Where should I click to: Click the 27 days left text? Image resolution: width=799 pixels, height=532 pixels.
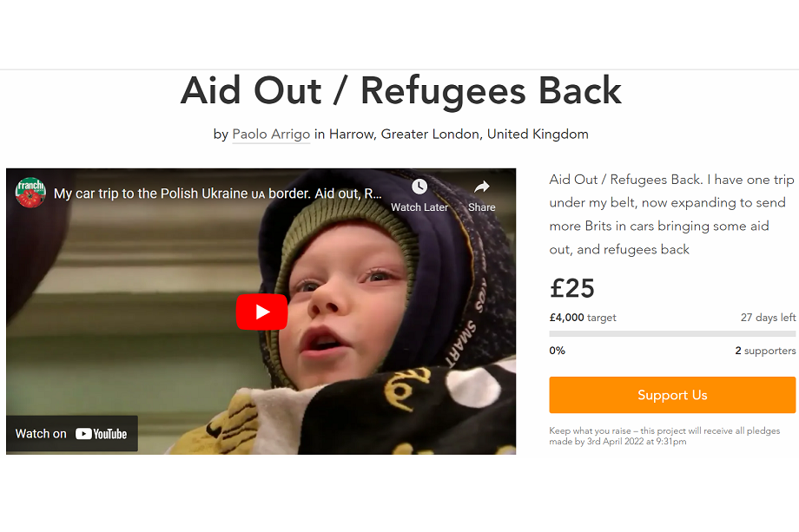click(x=768, y=318)
